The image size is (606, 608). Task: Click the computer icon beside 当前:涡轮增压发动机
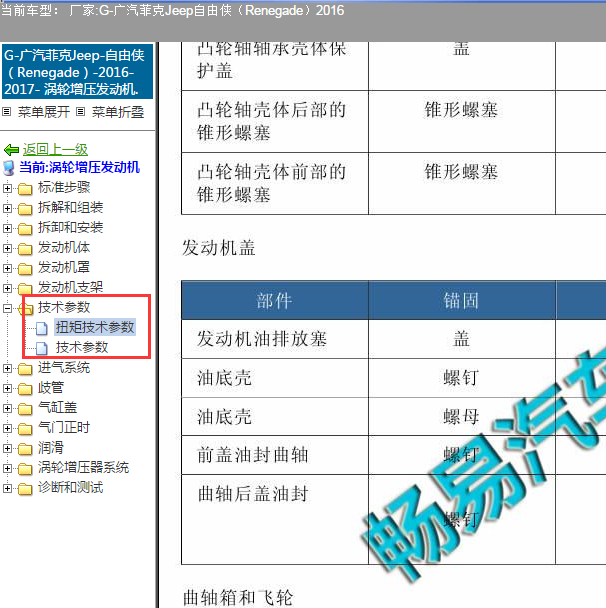pyautogui.click(x=9, y=168)
